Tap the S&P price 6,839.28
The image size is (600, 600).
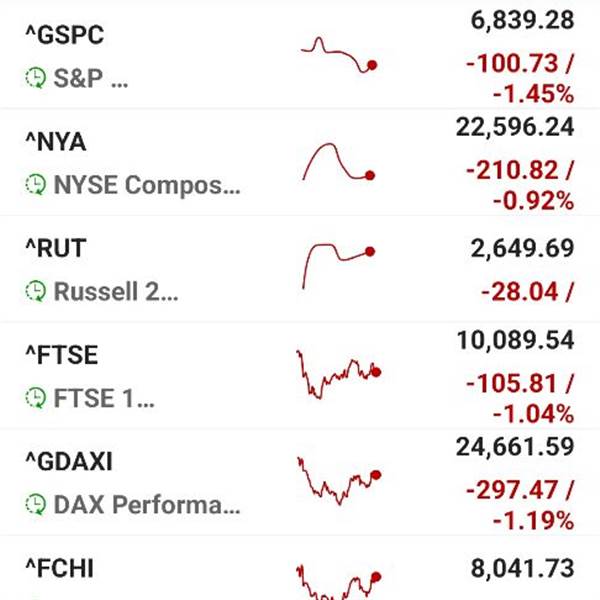(x=522, y=20)
